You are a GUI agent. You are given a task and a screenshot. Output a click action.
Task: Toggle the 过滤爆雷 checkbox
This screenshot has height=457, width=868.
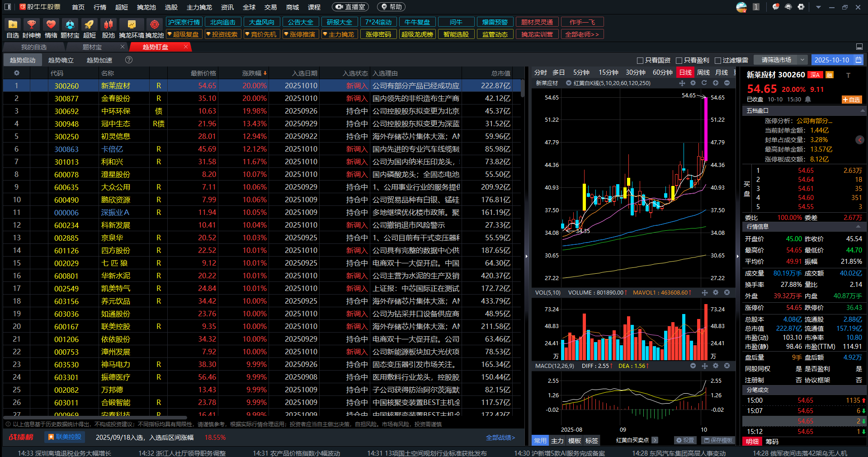tap(717, 60)
